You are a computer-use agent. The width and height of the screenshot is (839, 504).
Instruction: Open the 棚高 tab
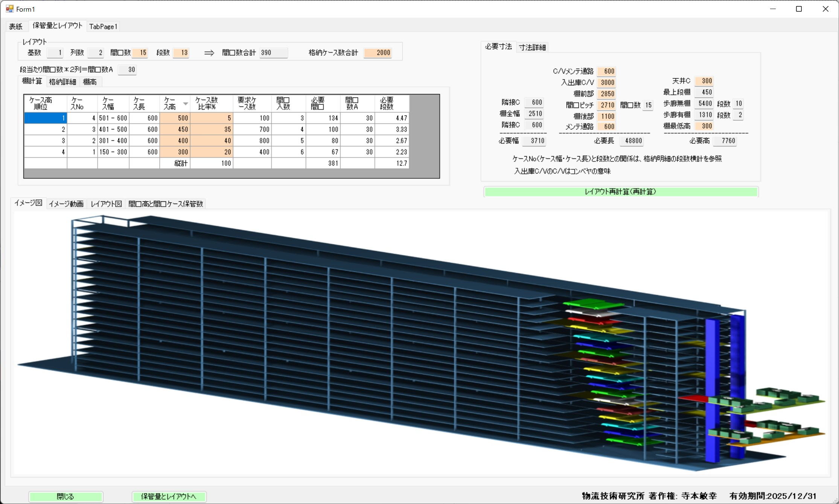pos(90,82)
